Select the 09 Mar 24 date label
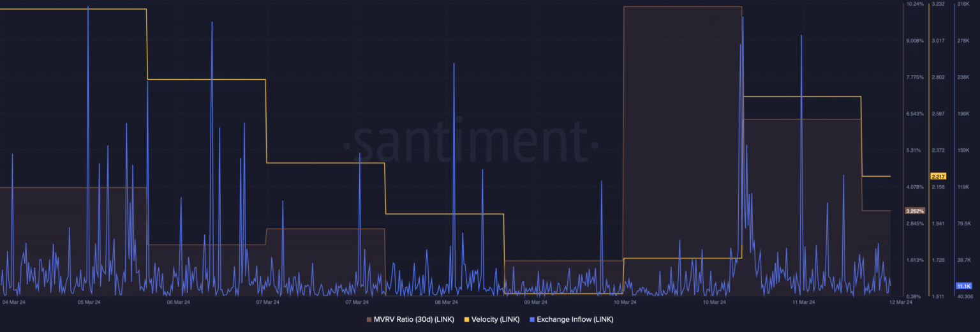This screenshot has width=980, height=332. pyautogui.click(x=536, y=303)
